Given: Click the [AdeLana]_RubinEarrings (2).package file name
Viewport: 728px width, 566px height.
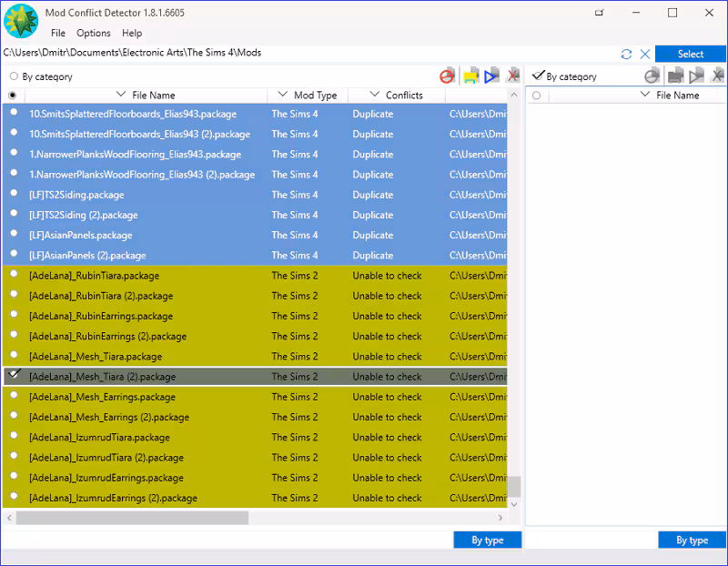Looking at the screenshot, I should pos(107,336).
